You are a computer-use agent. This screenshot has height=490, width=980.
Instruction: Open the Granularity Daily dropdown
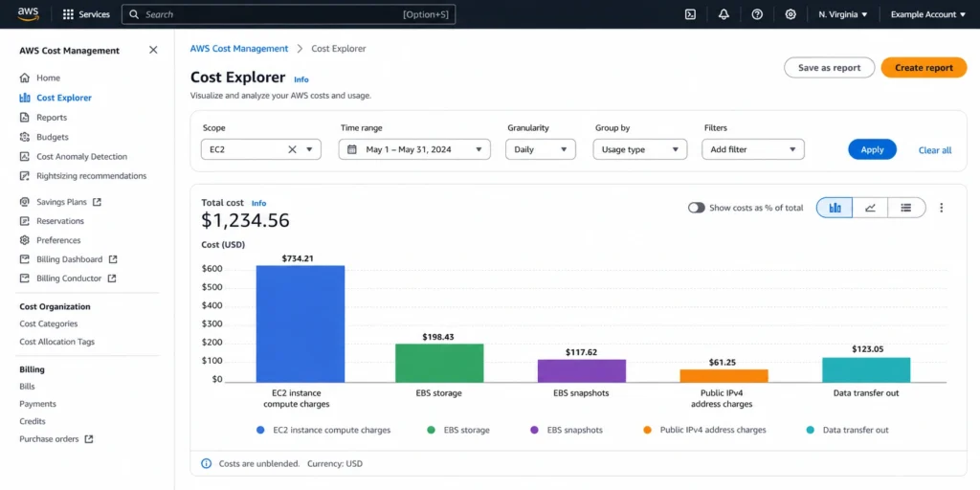541,149
